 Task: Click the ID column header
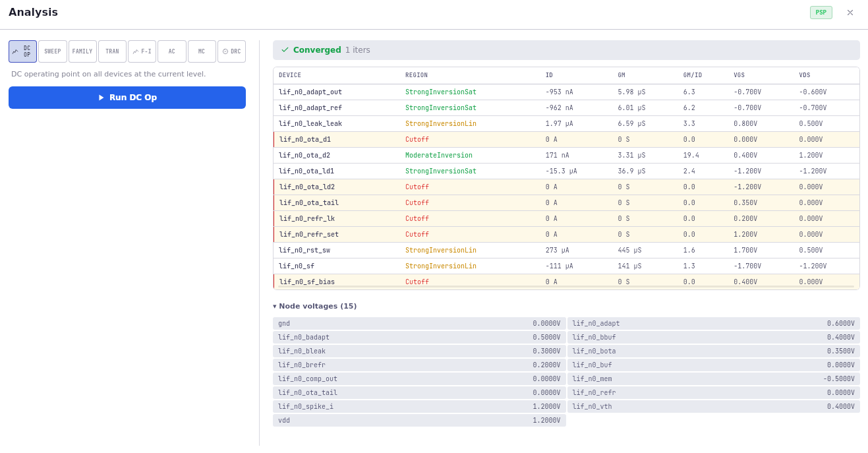[x=549, y=75]
